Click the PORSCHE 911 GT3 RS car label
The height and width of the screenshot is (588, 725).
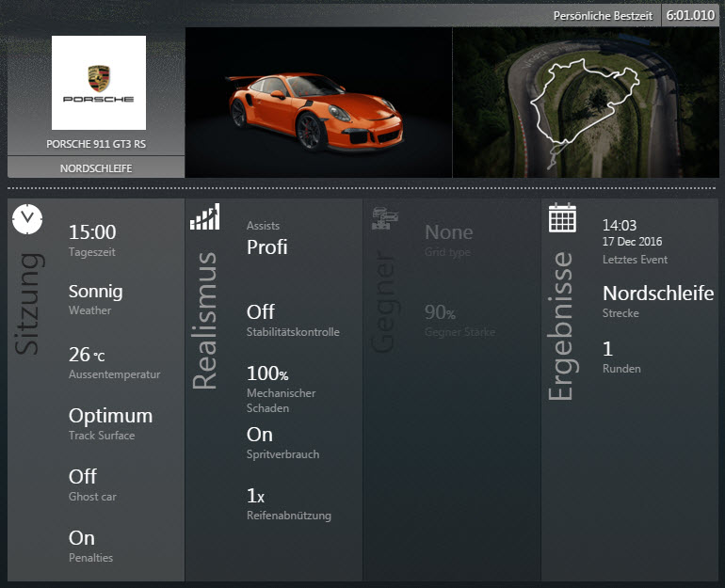pos(96,144)
